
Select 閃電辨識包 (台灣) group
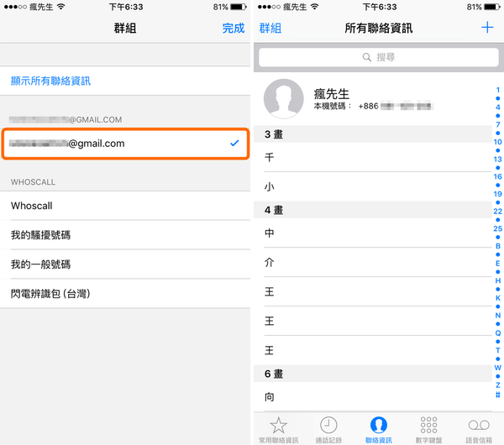(x=125, y=294)
